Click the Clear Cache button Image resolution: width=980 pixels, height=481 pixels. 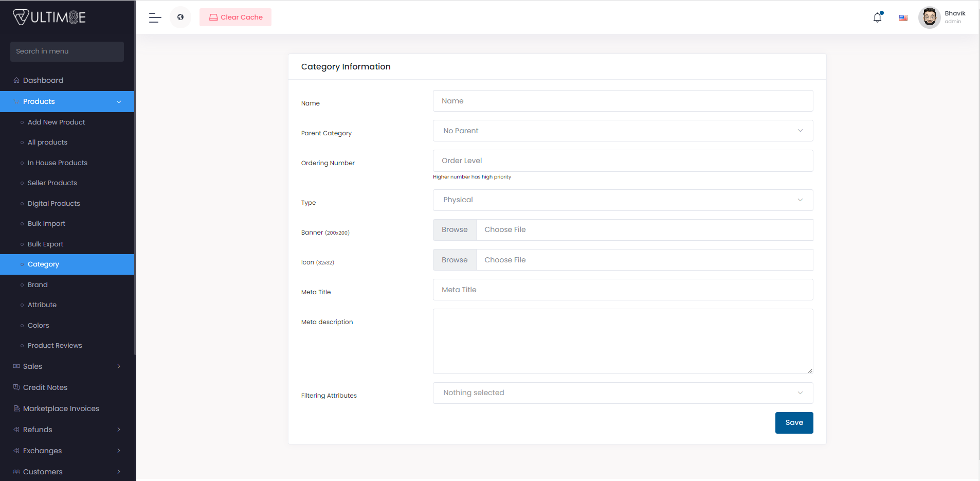235,17
